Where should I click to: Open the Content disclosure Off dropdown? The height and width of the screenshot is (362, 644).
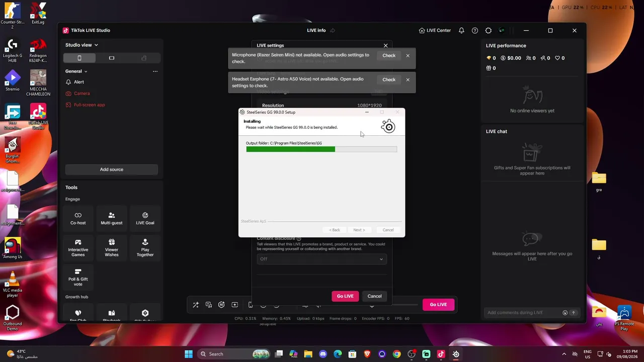point(321,259)
